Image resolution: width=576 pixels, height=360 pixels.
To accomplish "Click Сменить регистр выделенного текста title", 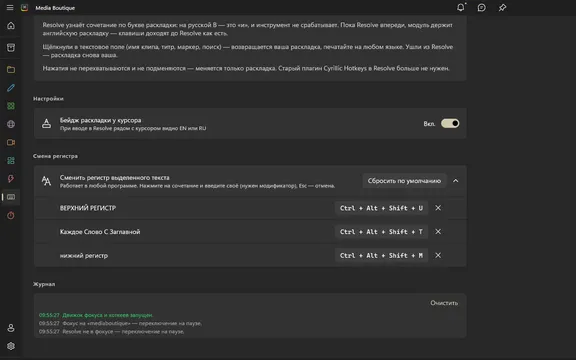I will (x=115, y=177).
